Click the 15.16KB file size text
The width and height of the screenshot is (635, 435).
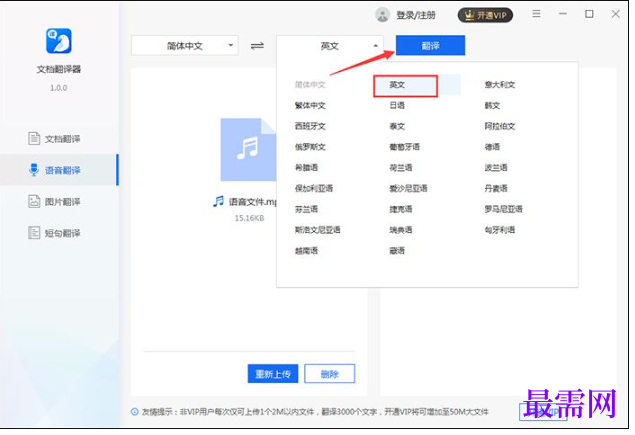coord(249,218)
